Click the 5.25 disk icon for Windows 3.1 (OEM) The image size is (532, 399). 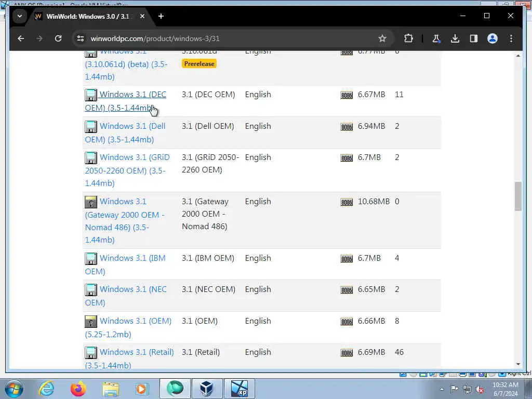91,322
